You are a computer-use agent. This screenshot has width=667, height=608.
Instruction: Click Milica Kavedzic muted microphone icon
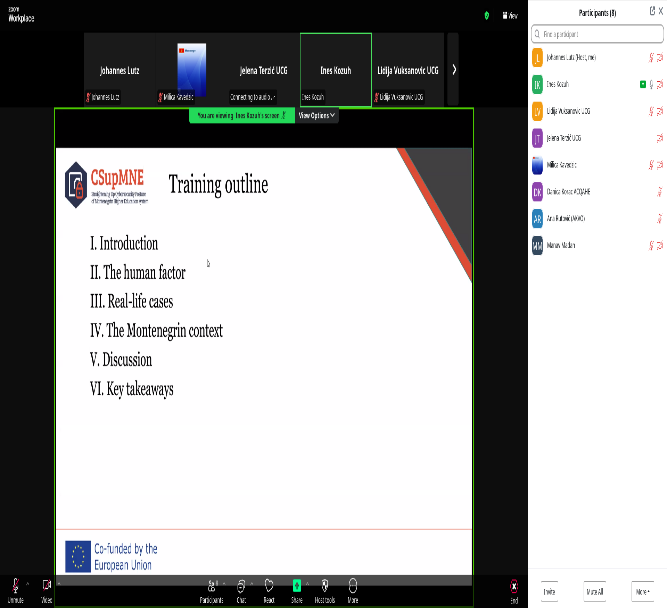pyautogui.click(x=651, y=165)
